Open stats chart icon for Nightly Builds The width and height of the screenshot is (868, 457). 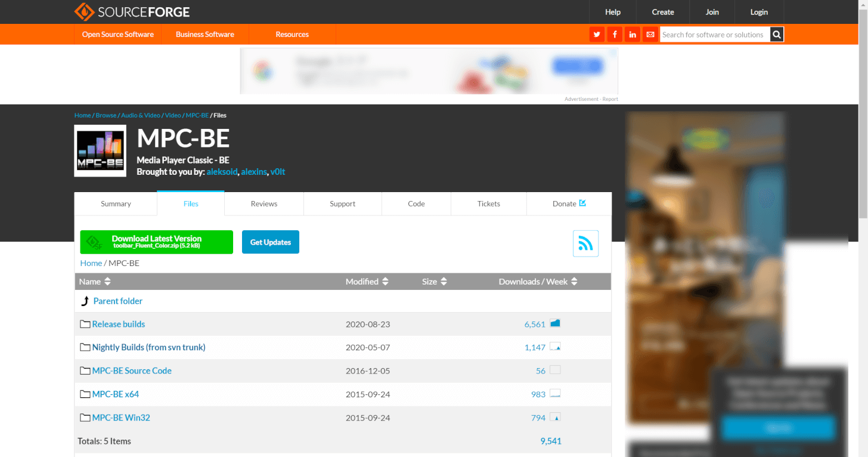click(x=555, y=347)
